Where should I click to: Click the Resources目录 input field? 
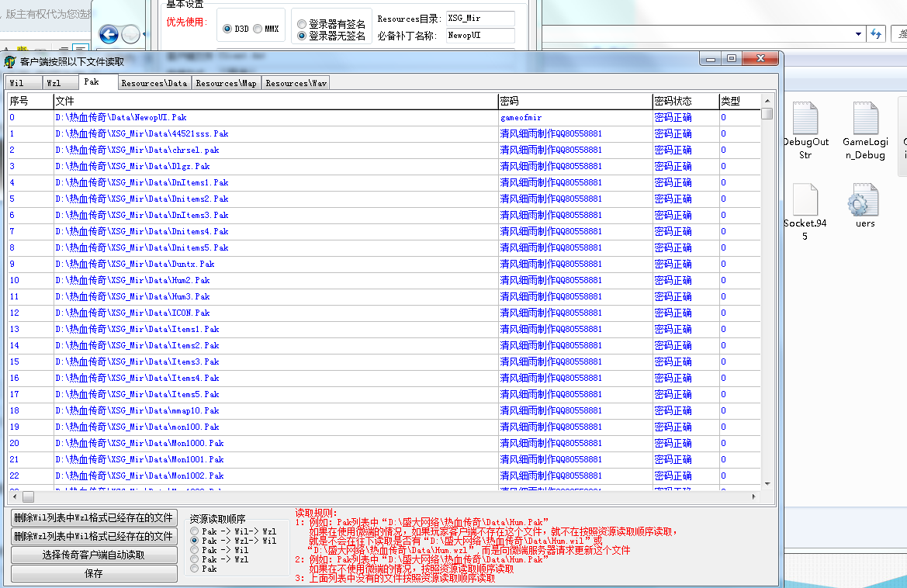(x=479, y=19)
